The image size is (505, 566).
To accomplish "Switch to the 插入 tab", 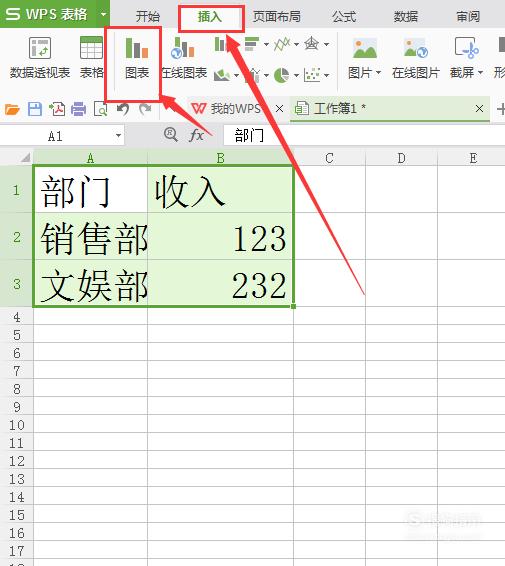I will pyautogui.click(x=210, y=17).
